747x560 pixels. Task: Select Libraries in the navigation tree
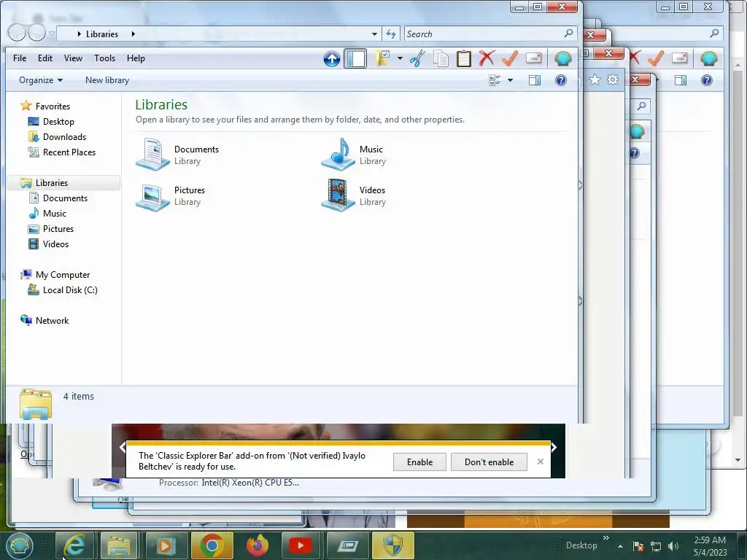tap(52, 183)
